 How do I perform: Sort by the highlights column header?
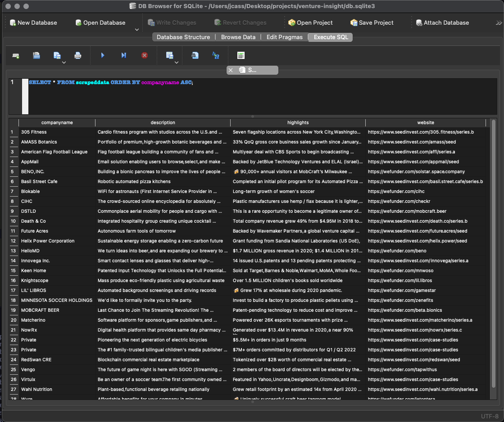[298, 123]
